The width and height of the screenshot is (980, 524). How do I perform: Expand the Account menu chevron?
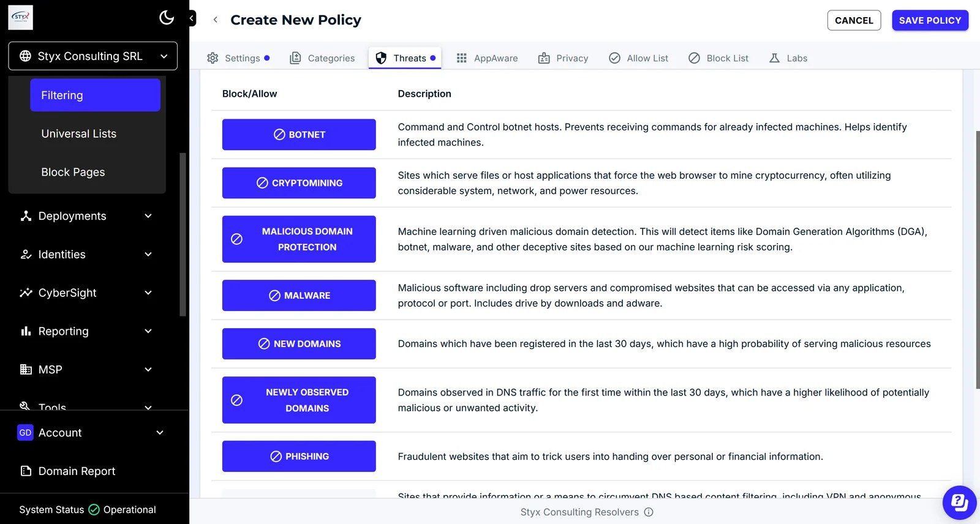160,433
